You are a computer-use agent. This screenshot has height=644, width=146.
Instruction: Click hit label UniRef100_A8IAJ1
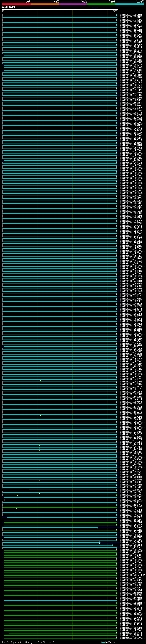point(131,85)
